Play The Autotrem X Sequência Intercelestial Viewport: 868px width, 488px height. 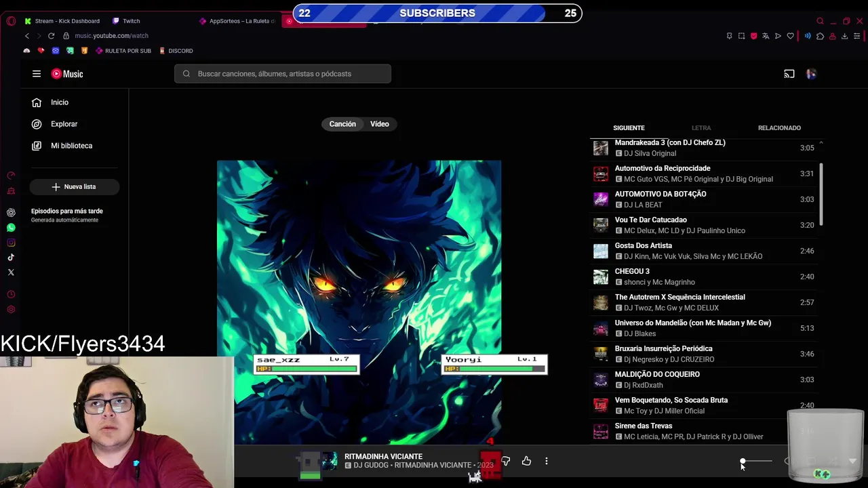pyautogui.click(x=705, y=302)
